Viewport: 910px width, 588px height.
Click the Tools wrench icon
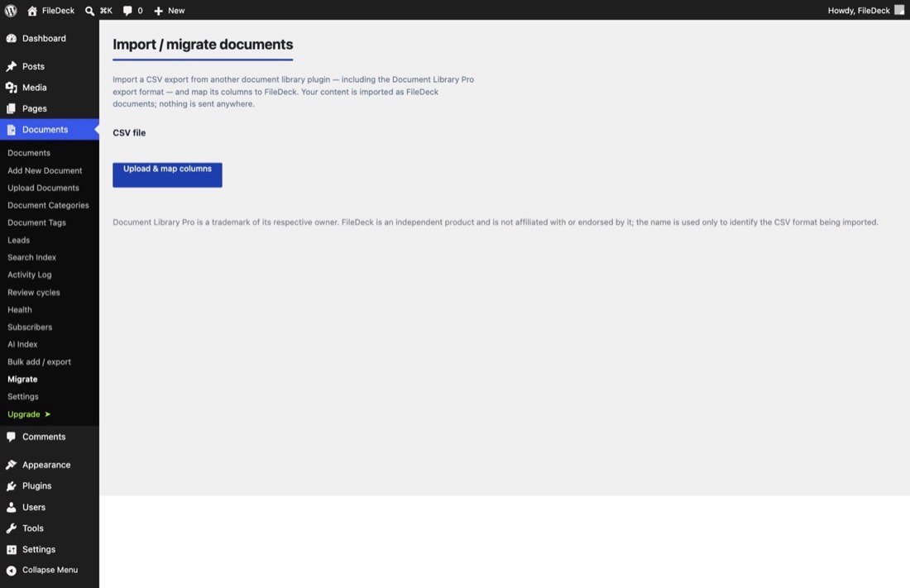(11, 528)
